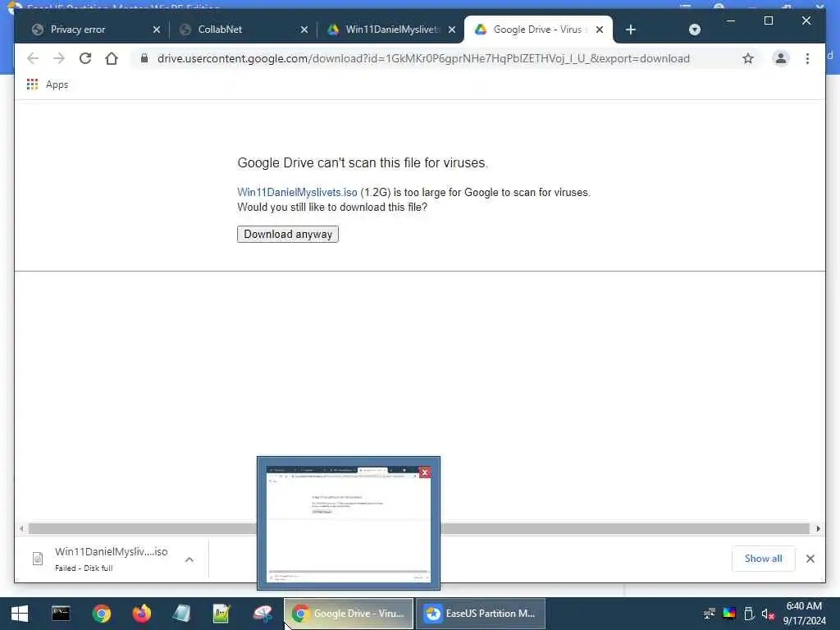Close the Win11DanielMyslivets tab

[x=452, y=30]
